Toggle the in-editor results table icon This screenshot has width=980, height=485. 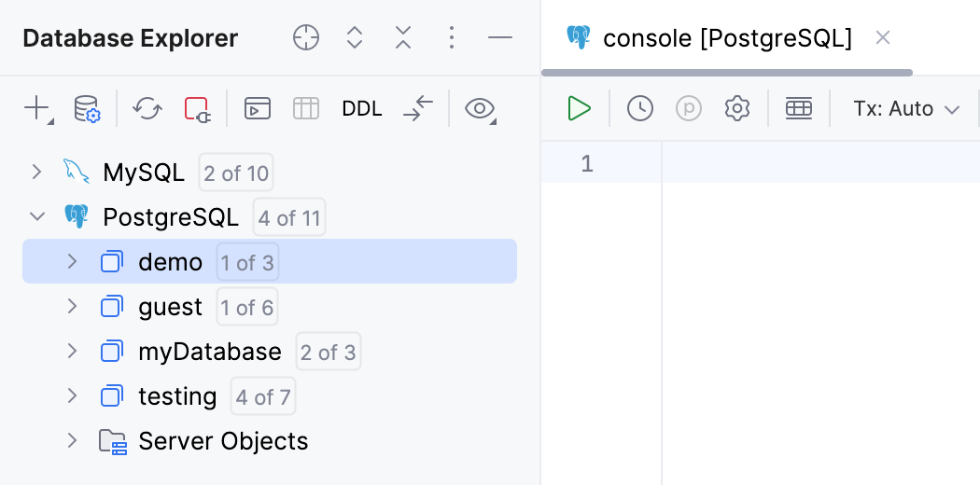[799, 108]
